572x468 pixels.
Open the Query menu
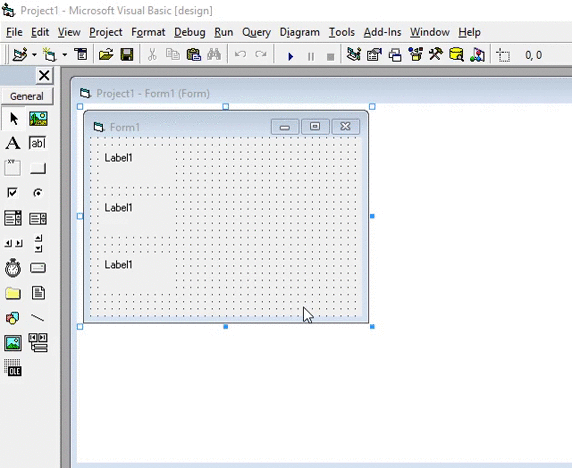[x=256, y=32]
